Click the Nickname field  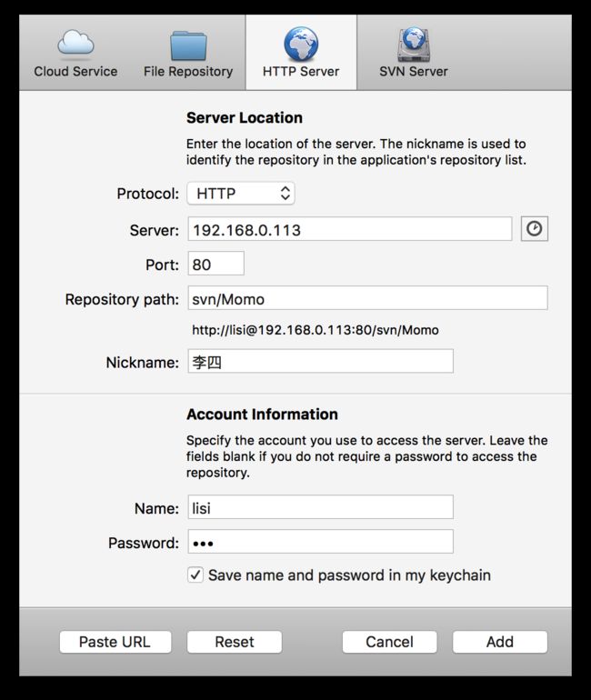(320, 361)
